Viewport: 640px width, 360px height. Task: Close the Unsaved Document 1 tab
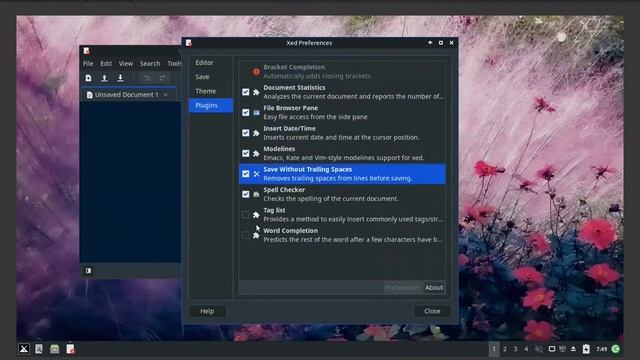click(165, 95)
